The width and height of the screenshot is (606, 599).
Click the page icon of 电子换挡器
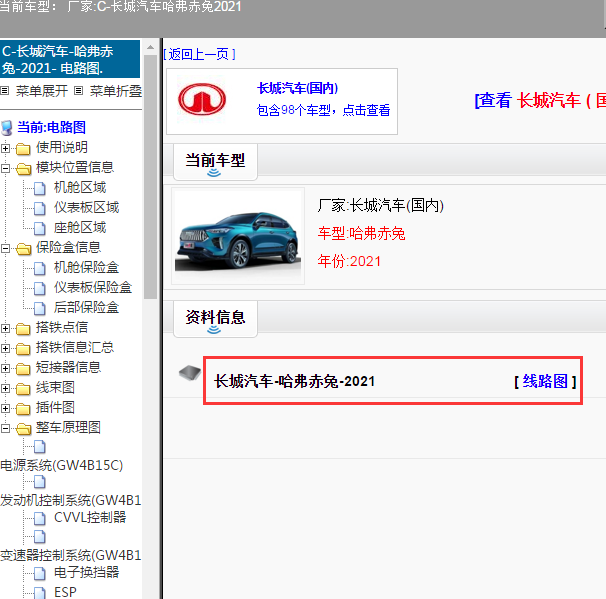tap(40, 573)
